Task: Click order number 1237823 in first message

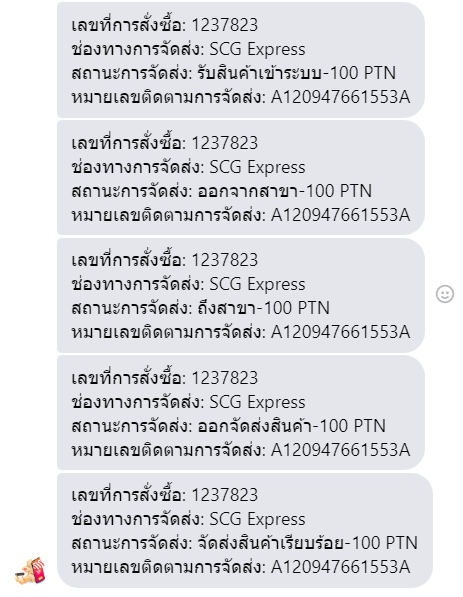Action: click(x=225, y=25)
